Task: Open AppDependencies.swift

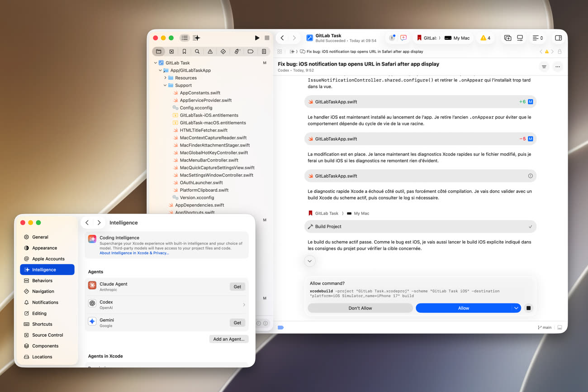Action: tap(199, 205)
